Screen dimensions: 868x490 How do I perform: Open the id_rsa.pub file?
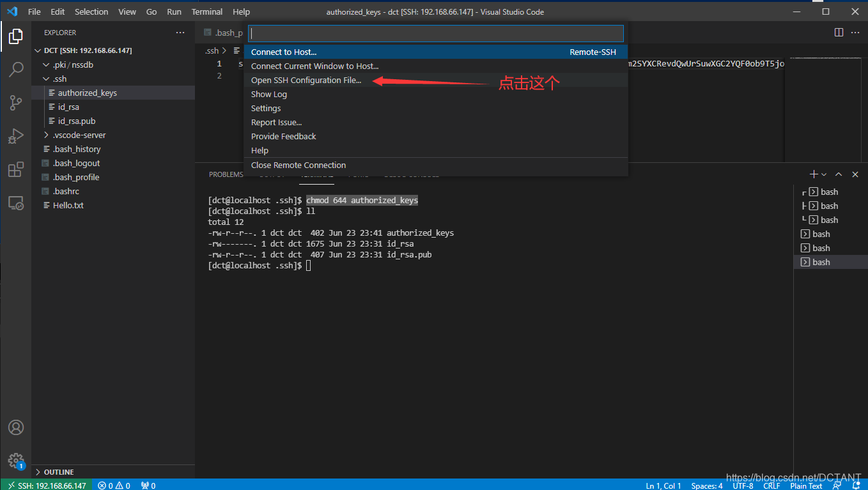pyautogui.click(x=113, y=121)
